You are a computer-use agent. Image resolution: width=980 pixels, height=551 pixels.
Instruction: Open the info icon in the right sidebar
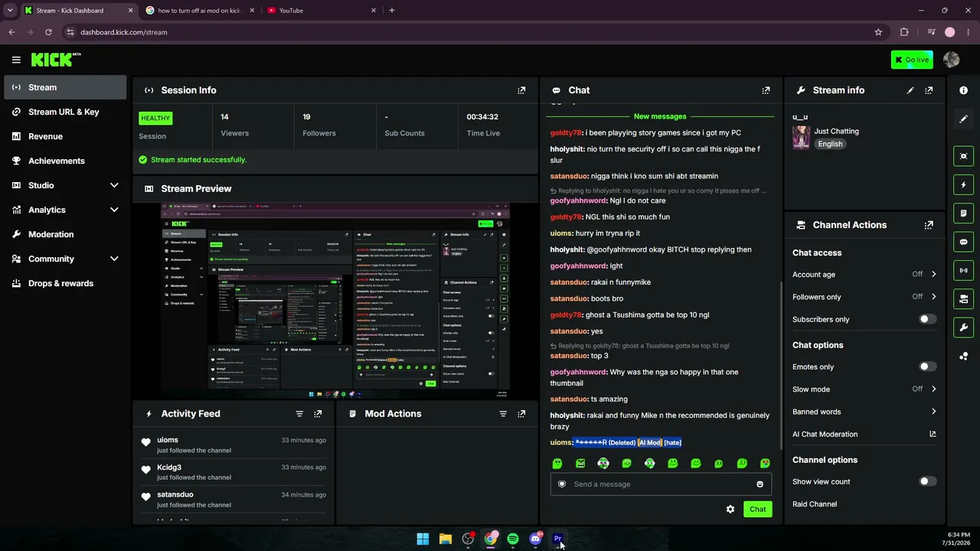[x=963, y=90]
